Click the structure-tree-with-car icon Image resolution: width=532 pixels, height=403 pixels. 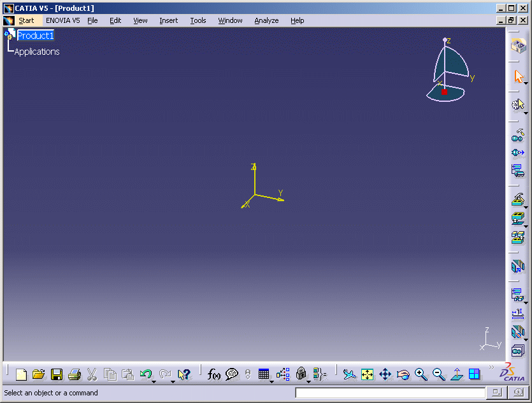518,171
